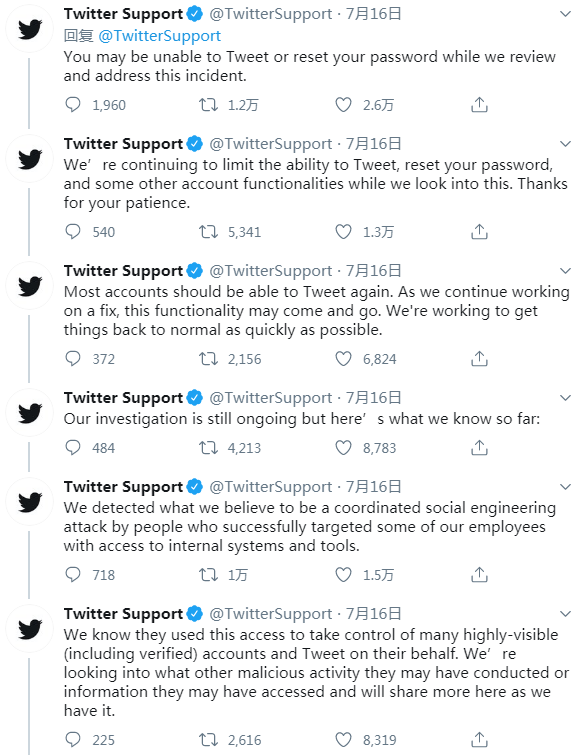Open the @TwitterSupport reply mention link

coord(159,36)
